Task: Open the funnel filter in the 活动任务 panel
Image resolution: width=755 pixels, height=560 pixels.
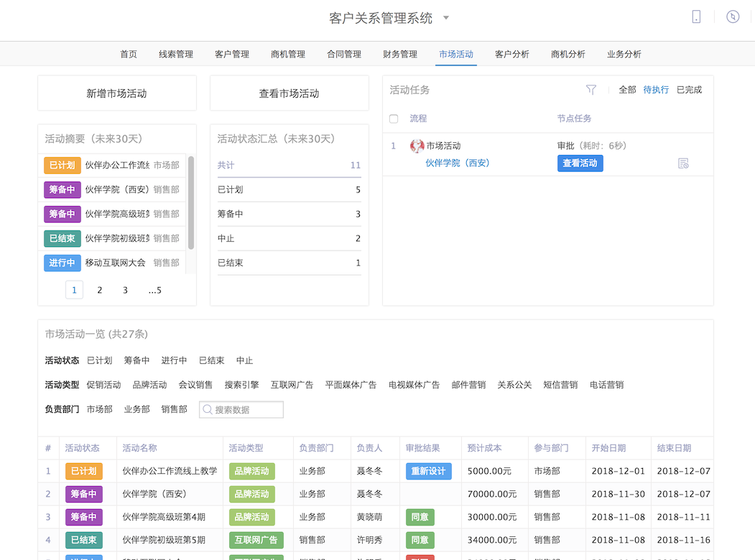Action: [591, 90]
